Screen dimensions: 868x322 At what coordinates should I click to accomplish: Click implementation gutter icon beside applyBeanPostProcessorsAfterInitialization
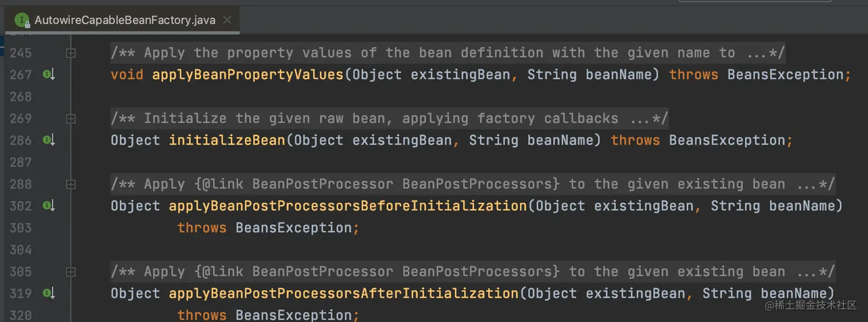(x=49, y=293)
